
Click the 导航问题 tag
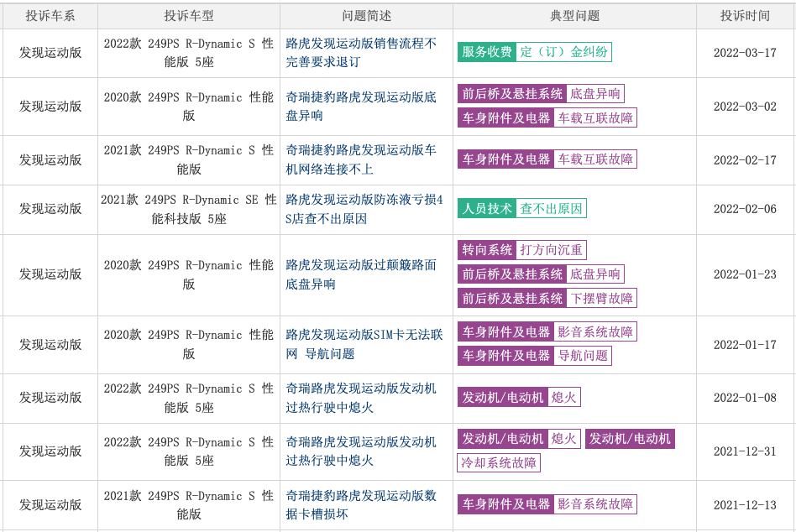tap(583, 356)
